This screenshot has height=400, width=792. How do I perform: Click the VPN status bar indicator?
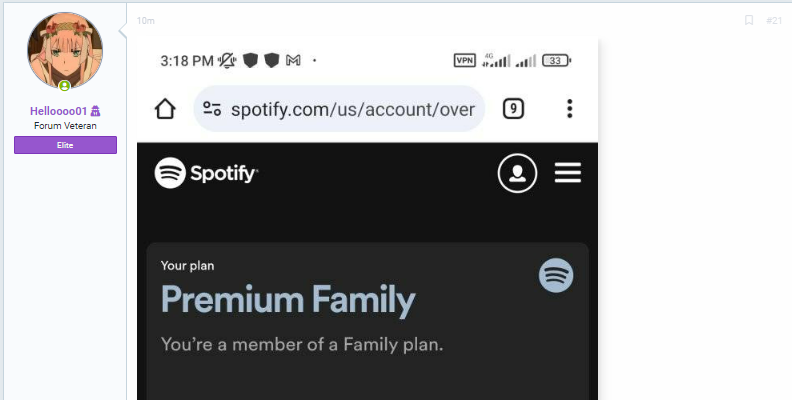pyautogui.click(x=464, y=61)
